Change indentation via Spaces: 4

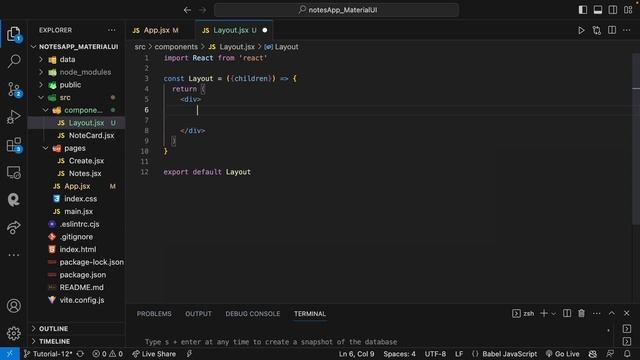(x=399, y=354)
